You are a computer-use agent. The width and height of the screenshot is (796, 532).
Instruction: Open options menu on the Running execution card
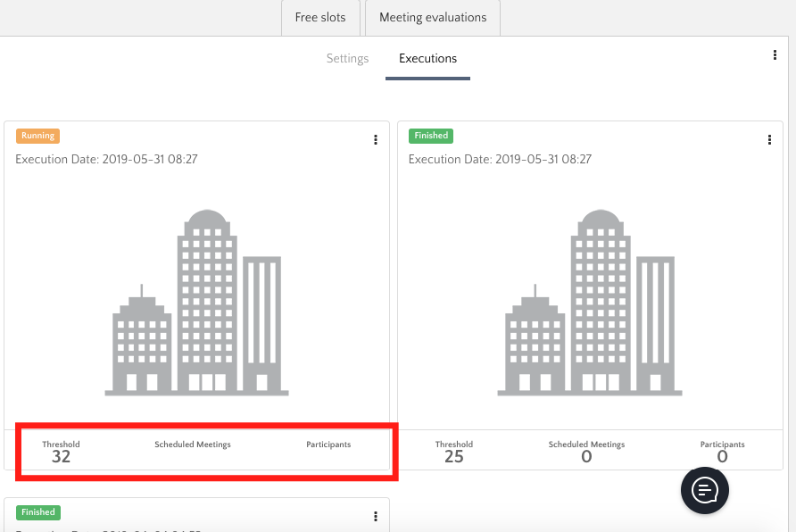(x=376, y=140)
